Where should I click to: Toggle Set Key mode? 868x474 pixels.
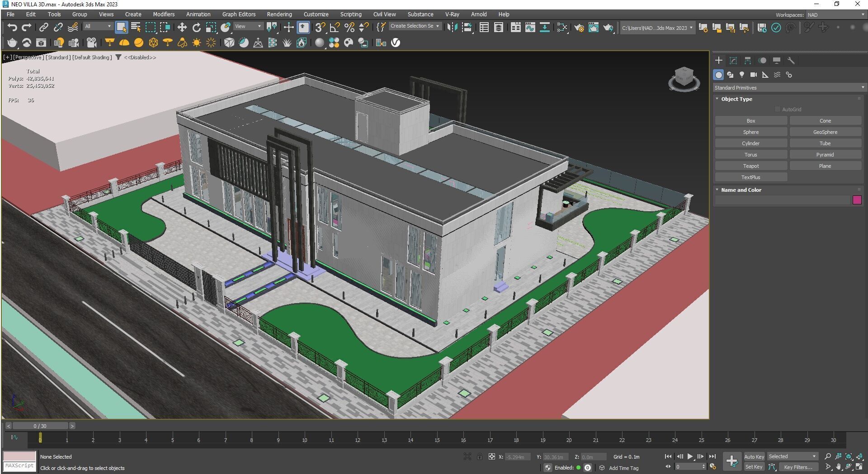click(x=754, y=467)
